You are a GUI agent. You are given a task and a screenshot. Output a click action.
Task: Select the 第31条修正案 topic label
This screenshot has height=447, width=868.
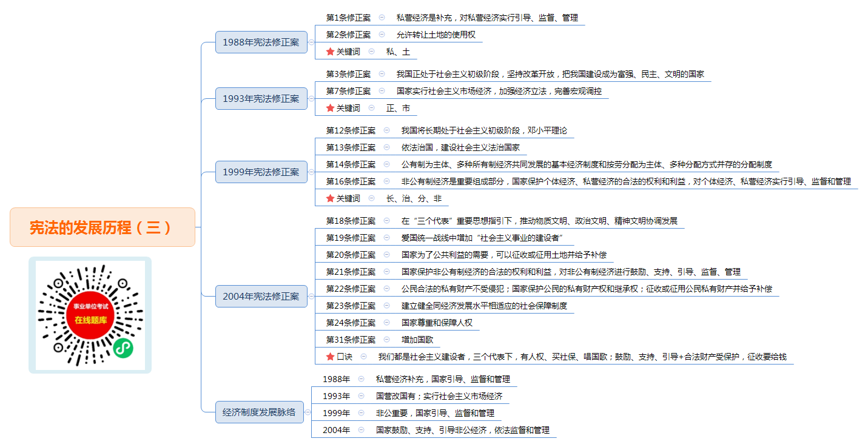(x=351, y=340)
